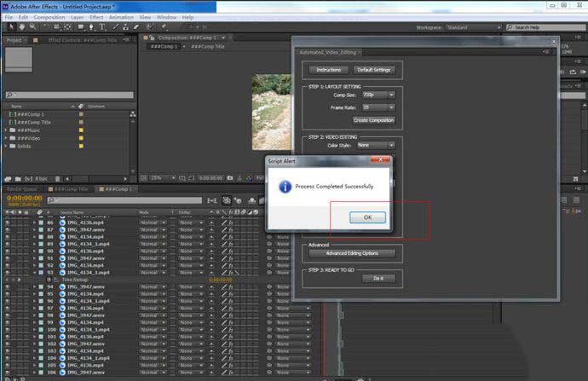
Task: Click the trash icon in Project panel
Action: click(x=59, y=179)
